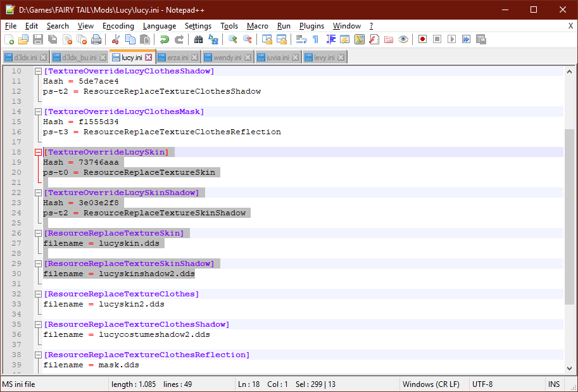This screenshot has width=578, height=392.
Task: Switch to the erza.ini tab
Action: [x=178, y=58]
